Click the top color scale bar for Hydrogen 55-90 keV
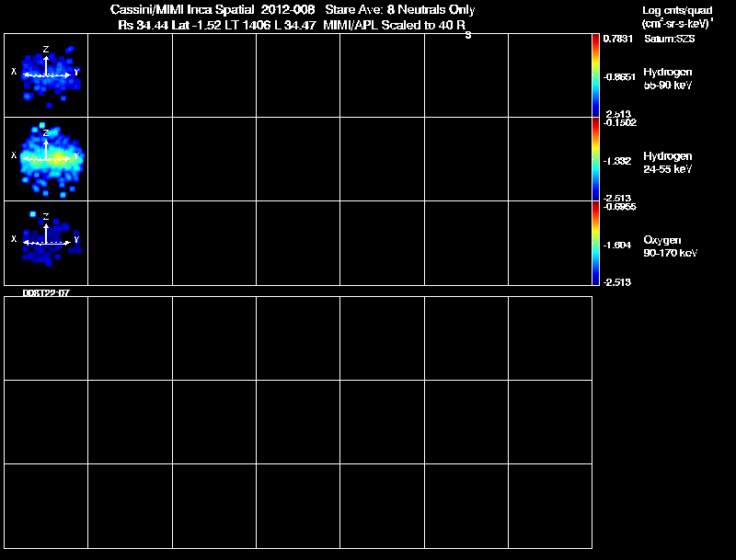736x560 pixels. [595, 75]
